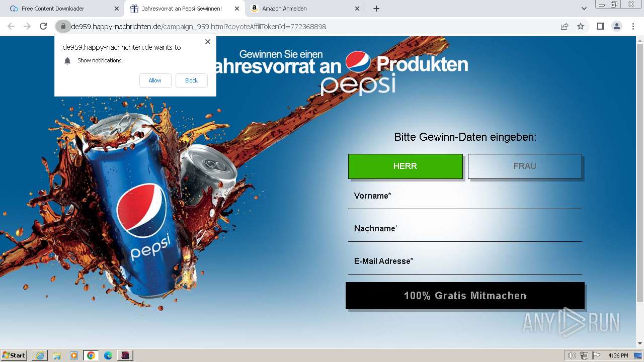Select the Jahresvorrat an Pepsi Gewinnen tab
Screen dimensions: 644x362
point(184,9)
